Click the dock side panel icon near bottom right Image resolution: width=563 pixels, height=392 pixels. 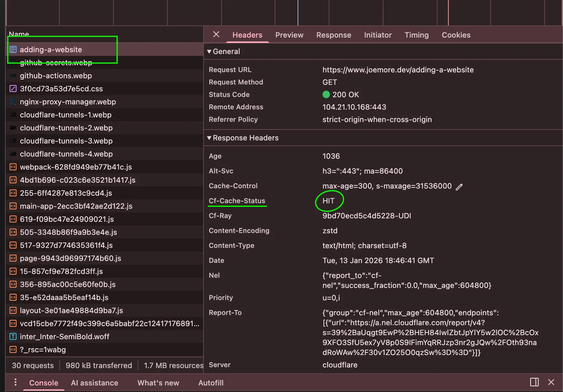point(534,382)
